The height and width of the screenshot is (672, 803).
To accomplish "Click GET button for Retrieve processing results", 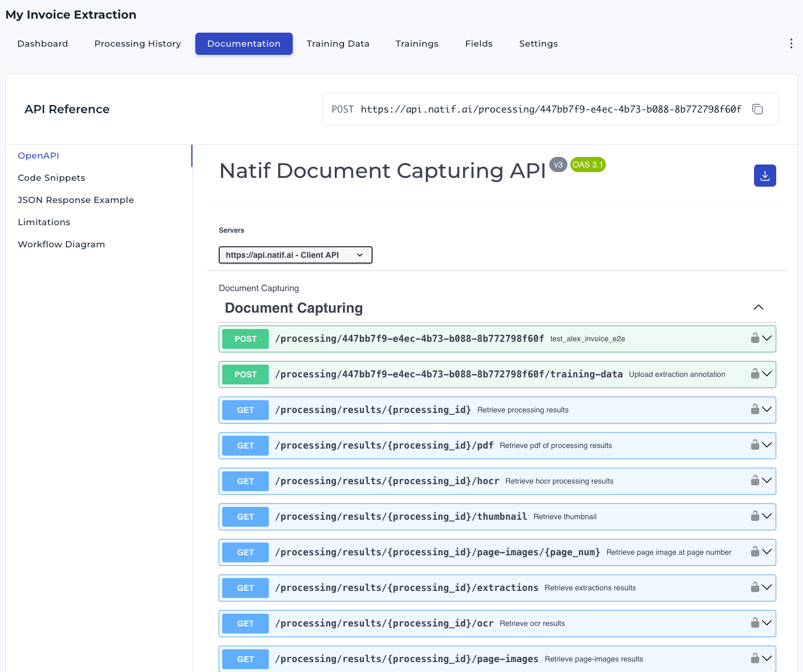I will click(246, 410).
